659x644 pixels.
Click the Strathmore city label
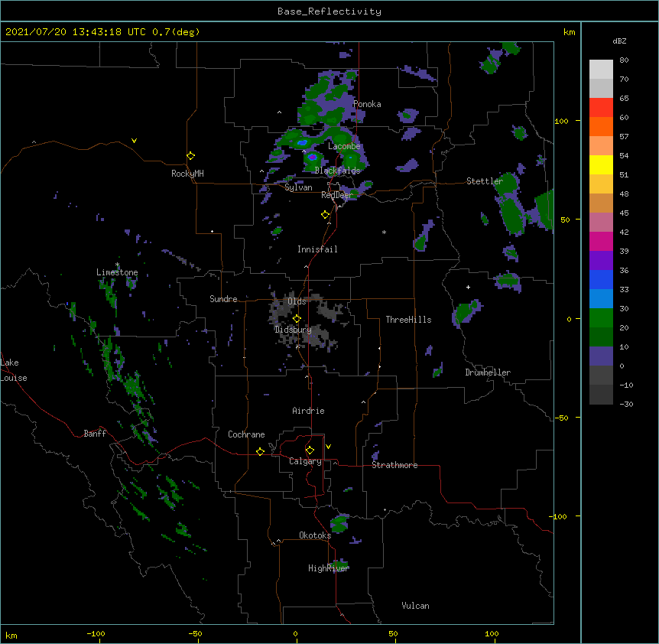pyautogui.click(x=394, y=465)
